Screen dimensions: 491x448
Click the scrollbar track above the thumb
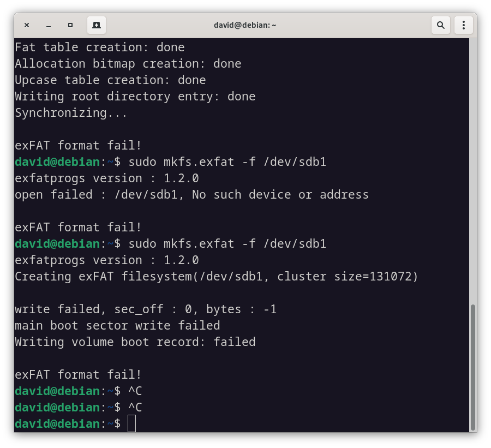point(473,171)
